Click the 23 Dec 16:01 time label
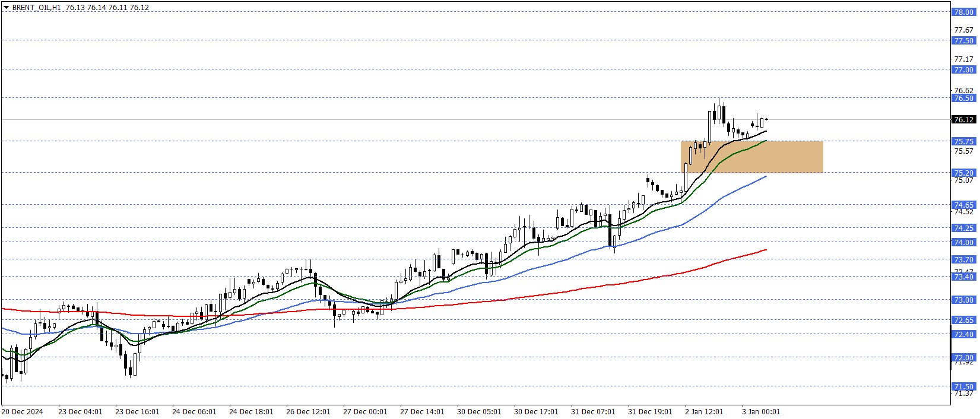The image size is (980, 419). pyautogui.click(x=137, y=411)
